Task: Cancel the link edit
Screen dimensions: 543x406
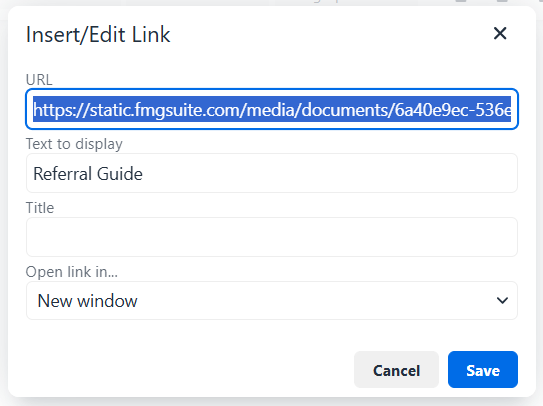Action: pyautogui.click(x=396, y=370)
